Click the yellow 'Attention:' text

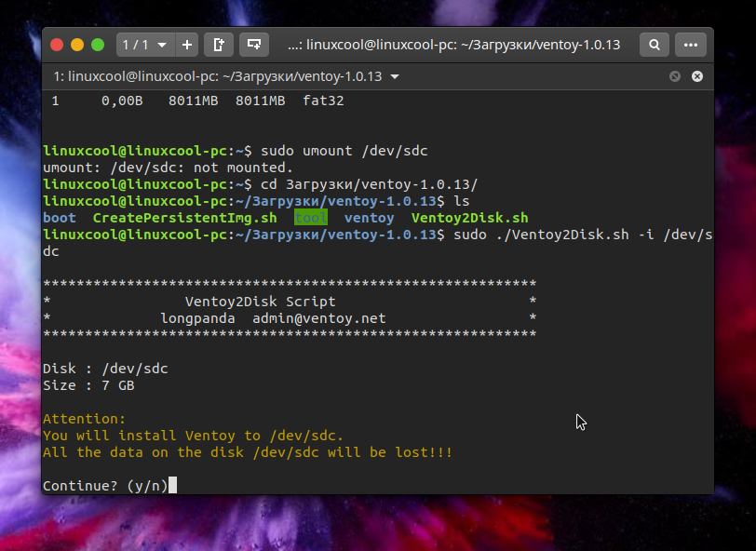(x=85, y=419)
